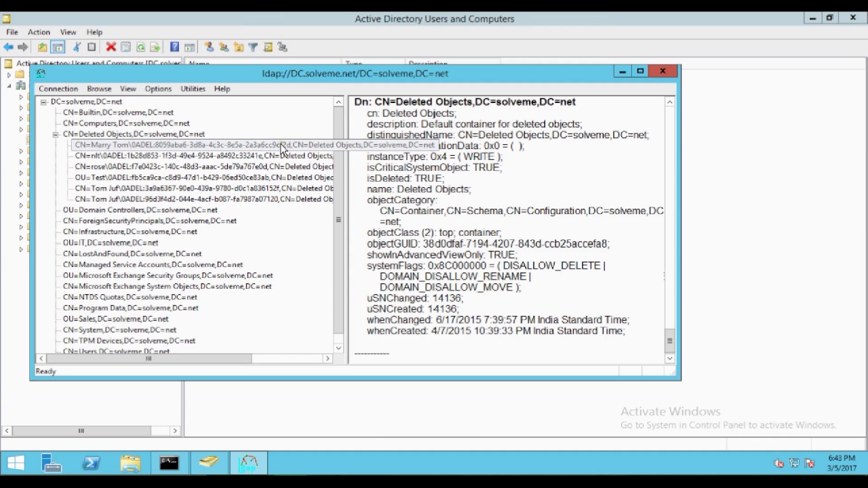Open Properties via ADUC toolbar icon
868x488 pixels.
click(125, 47)
